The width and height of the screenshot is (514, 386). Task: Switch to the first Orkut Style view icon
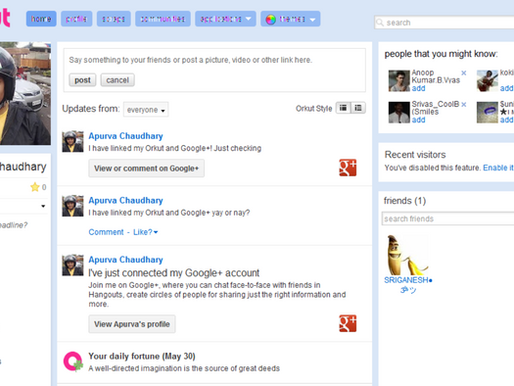pos(343,108)
